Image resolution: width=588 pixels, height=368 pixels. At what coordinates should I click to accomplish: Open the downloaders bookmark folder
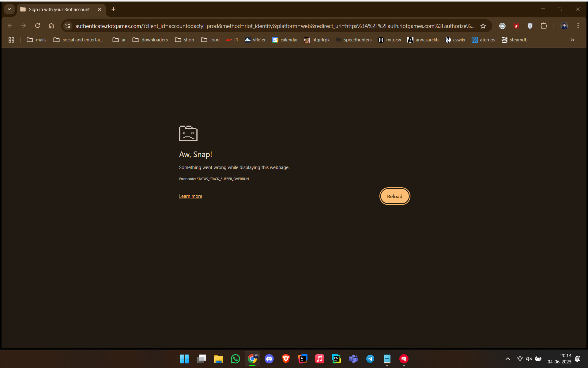[150, 40]
